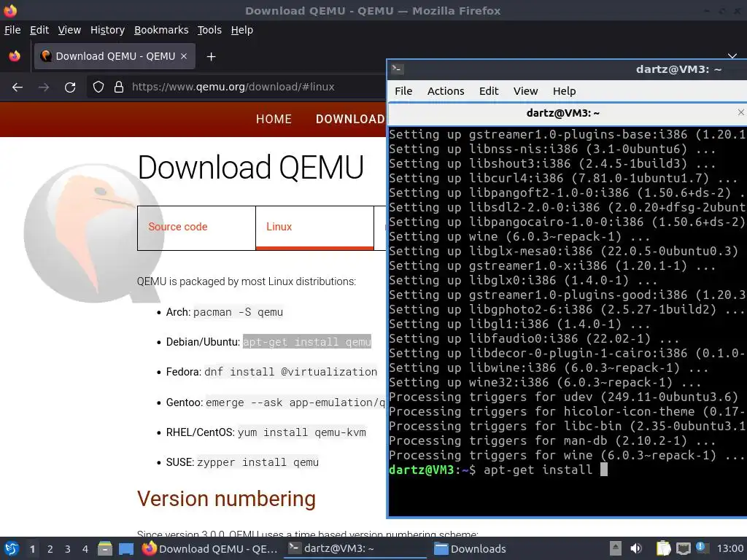
Task: Open Firefox Tools menu
Action: click(x=209, y=30)
